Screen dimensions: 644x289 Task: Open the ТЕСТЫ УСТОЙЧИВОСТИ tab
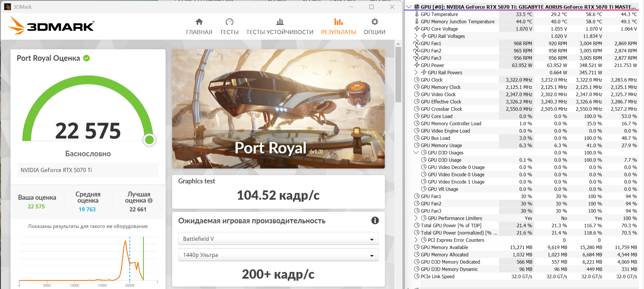280,27
